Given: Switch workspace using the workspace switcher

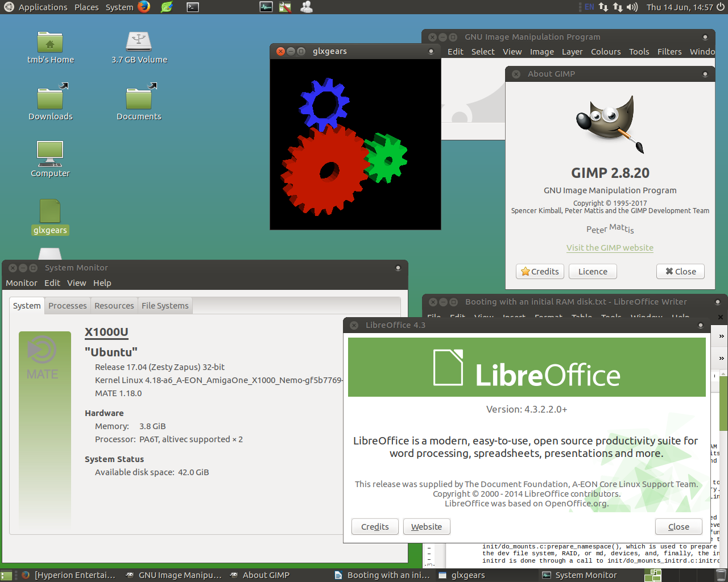Looking at the screenshot, I should (652, 575).
